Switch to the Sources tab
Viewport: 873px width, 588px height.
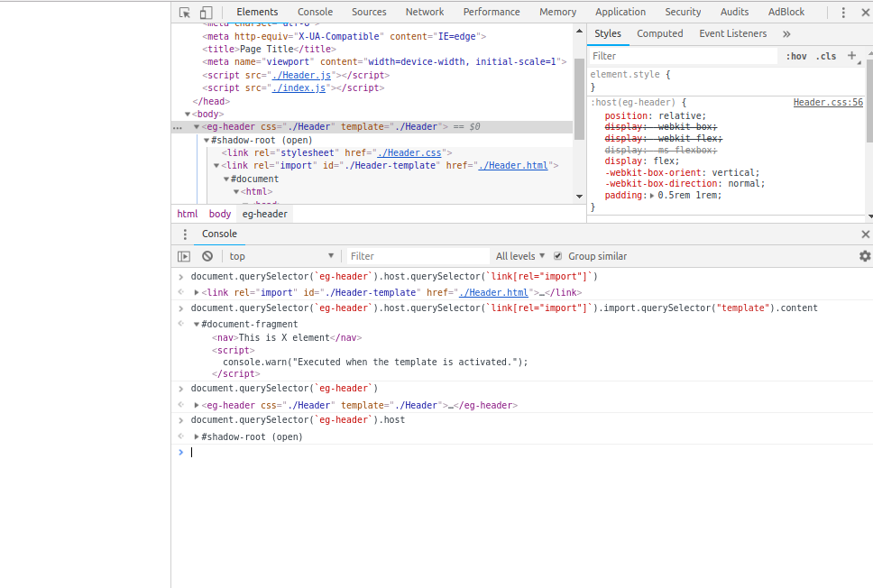click(x=369, y=12)
